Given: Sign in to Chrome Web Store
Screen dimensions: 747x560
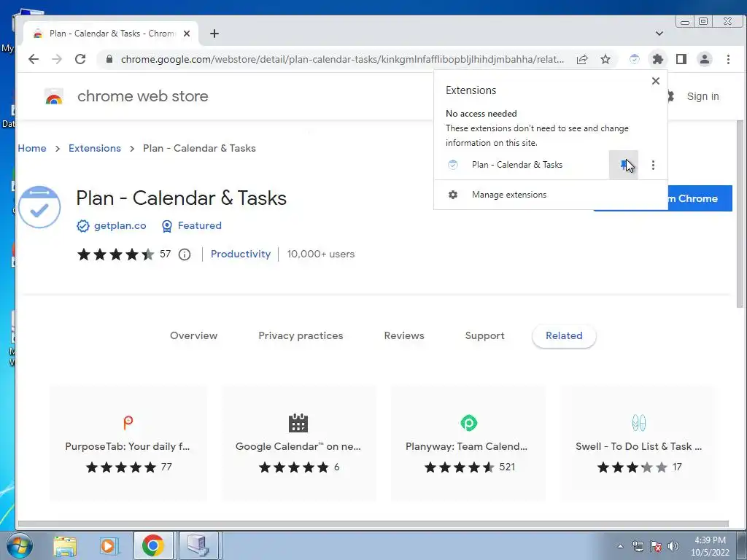Looking at the screenshot, I should pyautogui.click(x=703, y=96).
